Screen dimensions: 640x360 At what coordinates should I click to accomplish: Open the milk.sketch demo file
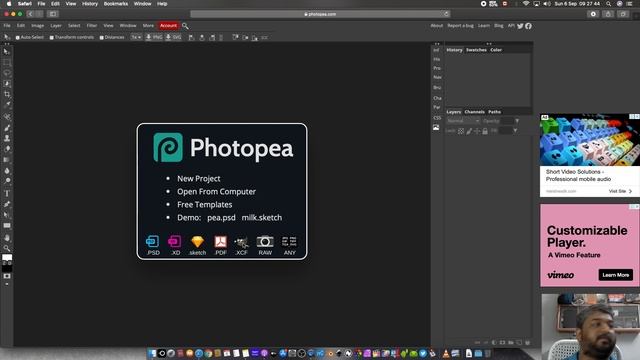pos(262,218)
